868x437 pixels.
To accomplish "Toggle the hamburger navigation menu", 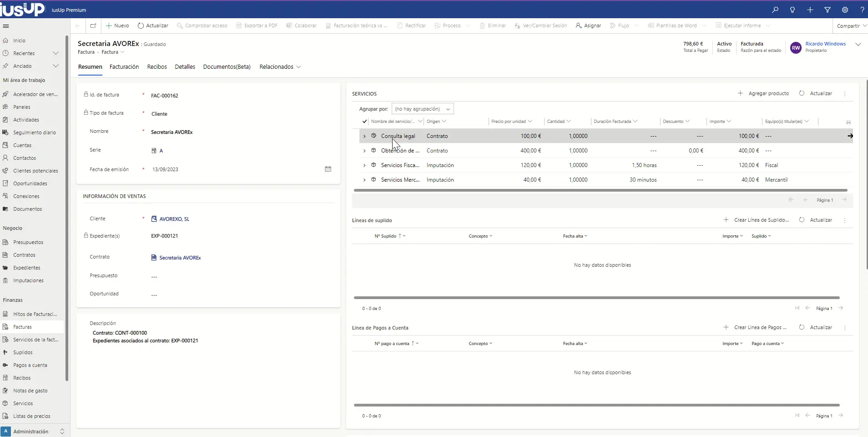I will (6, 26).
